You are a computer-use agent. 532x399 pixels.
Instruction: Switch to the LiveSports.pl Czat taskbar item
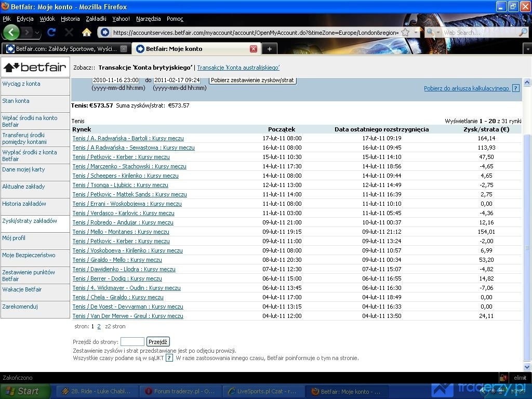[x=263, y=391]
